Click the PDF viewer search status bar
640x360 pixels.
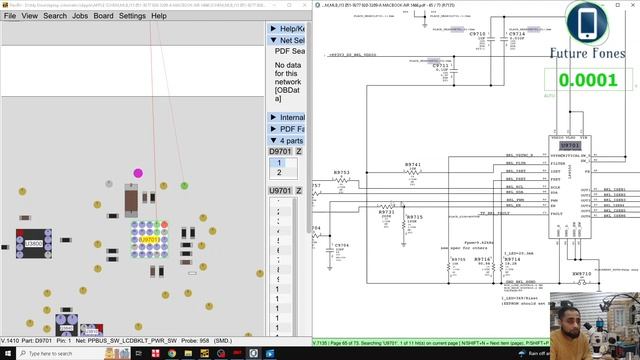(431, 343)
